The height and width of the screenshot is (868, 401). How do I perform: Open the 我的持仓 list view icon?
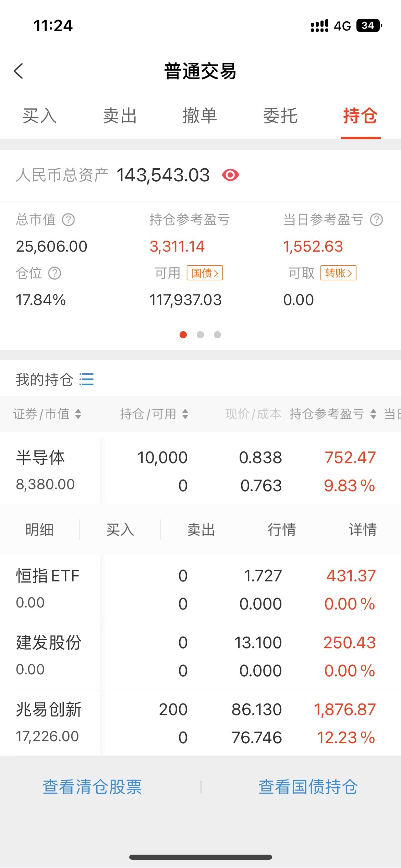pyautogui.click(x=86, y=379)
